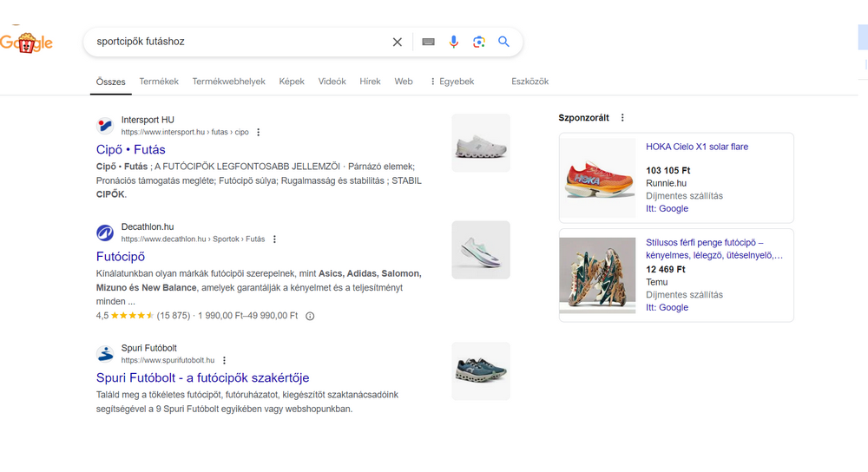Open the Stílusos férfi penge futócipő ad

point(714,249)
